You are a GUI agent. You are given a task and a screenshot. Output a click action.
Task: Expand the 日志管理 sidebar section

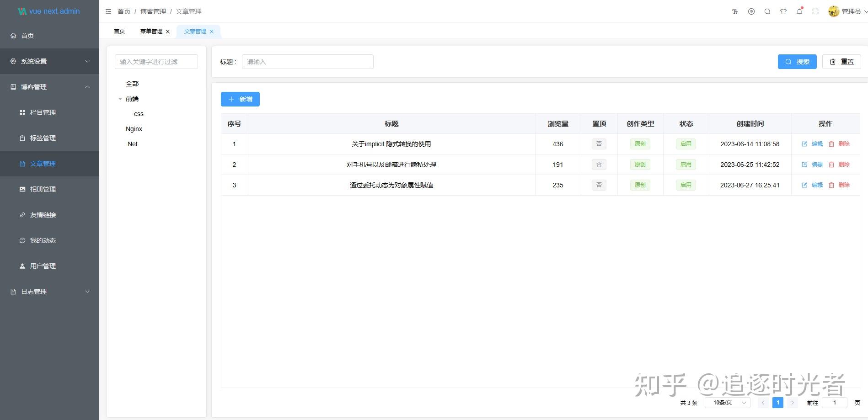click(49, 291)
